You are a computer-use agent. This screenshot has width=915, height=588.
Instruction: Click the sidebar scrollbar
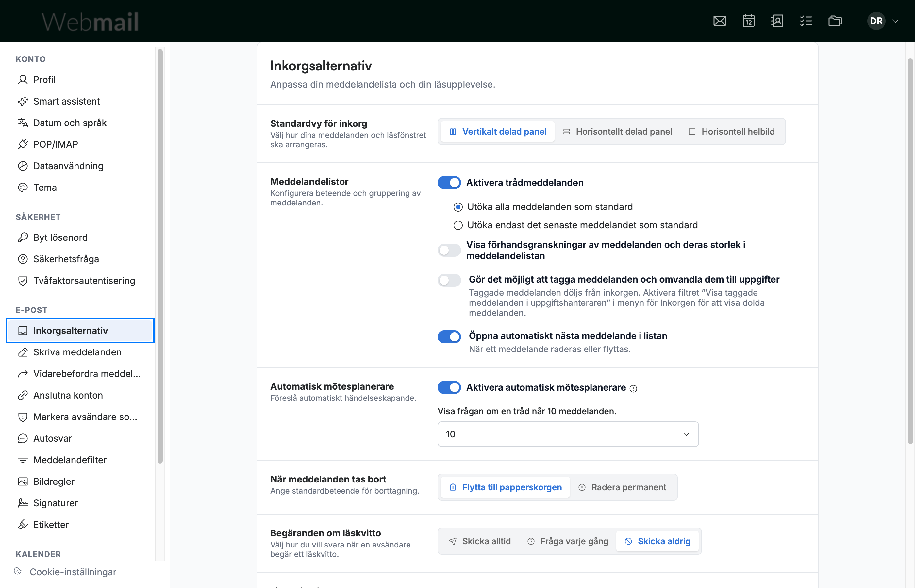(x=160, y=256)
